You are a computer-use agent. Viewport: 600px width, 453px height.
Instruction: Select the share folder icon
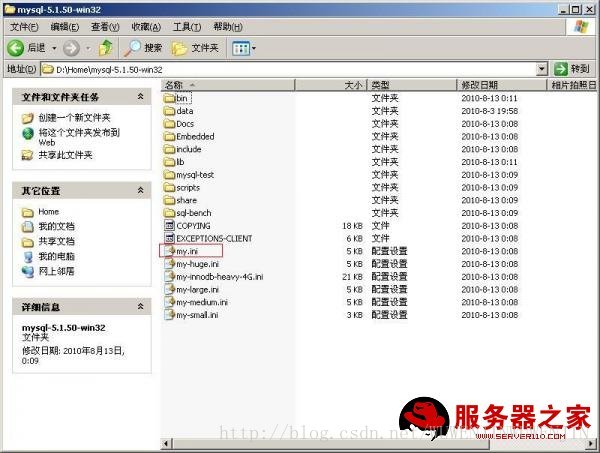[170, 200]
